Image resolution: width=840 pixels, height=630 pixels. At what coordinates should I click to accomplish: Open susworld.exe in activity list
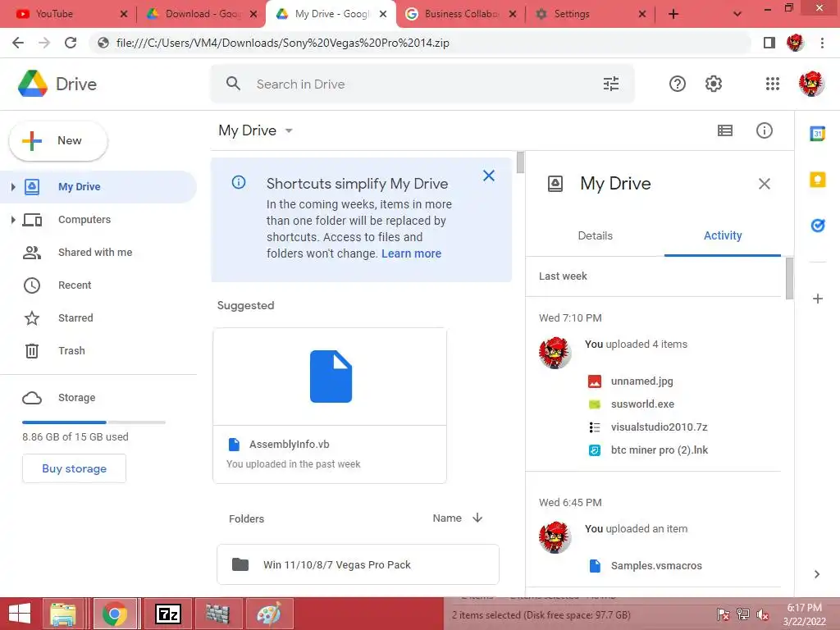[x=642, y=404]
